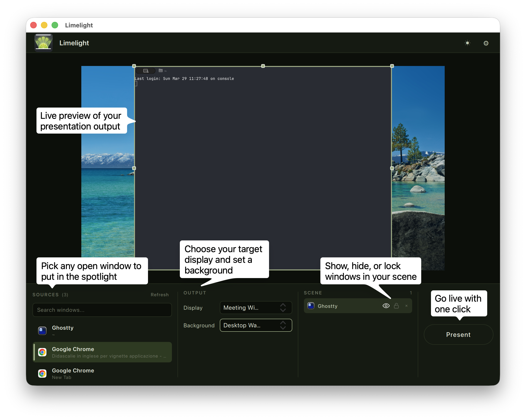Viewport: 526px width, 420px height.
Task: Select the Ghostty source row
Action: pyautogui.click(x=102, y=331)
